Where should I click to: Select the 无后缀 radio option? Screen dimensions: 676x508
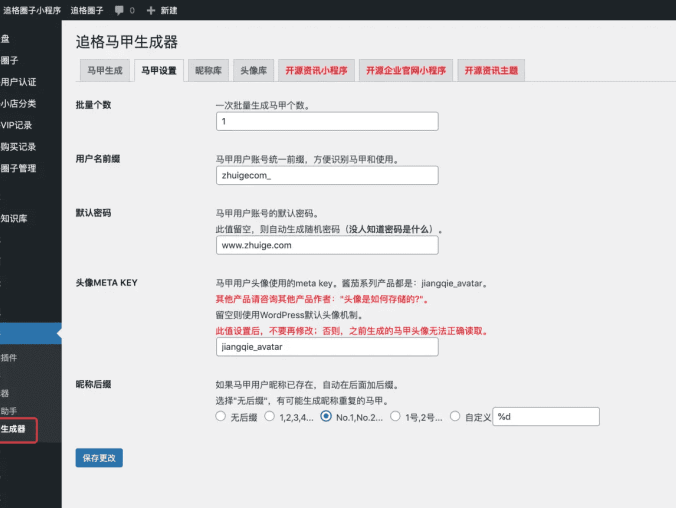(221, 416)
